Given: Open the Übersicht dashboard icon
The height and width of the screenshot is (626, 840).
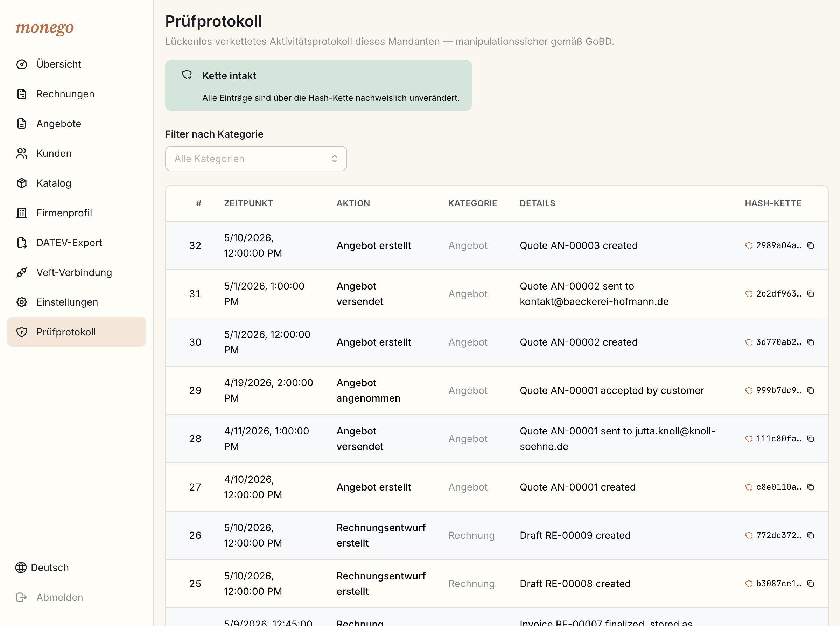Looking at the screenshot, I should pos(22,64).
